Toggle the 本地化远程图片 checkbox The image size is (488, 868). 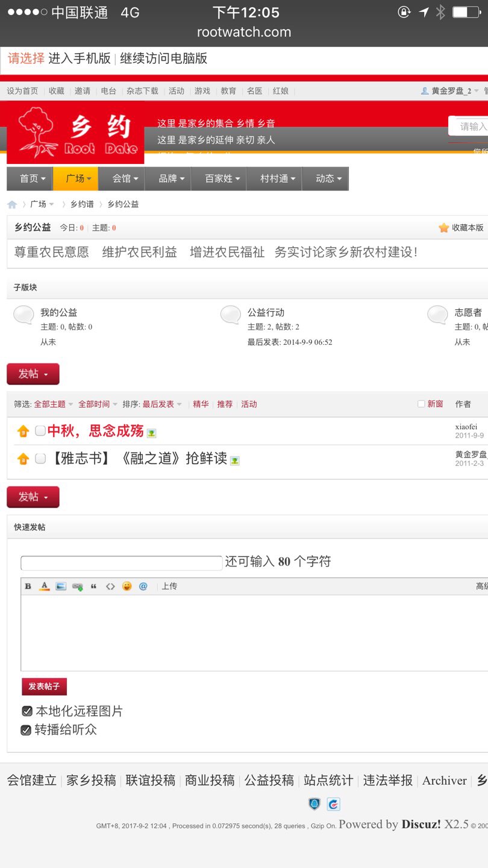click(27, 711)
